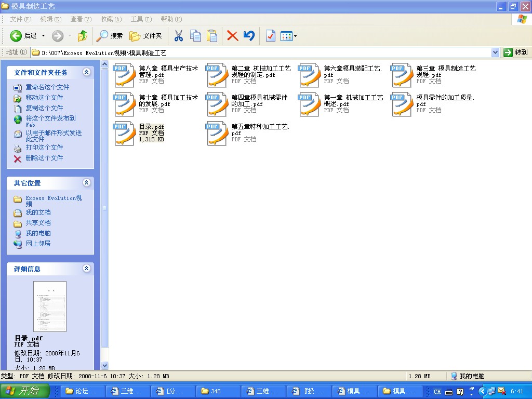Screen dimensions: 532x399
Task: Select 模具零件的加工质量.pdf file icon
Action: tap(402, 104)
